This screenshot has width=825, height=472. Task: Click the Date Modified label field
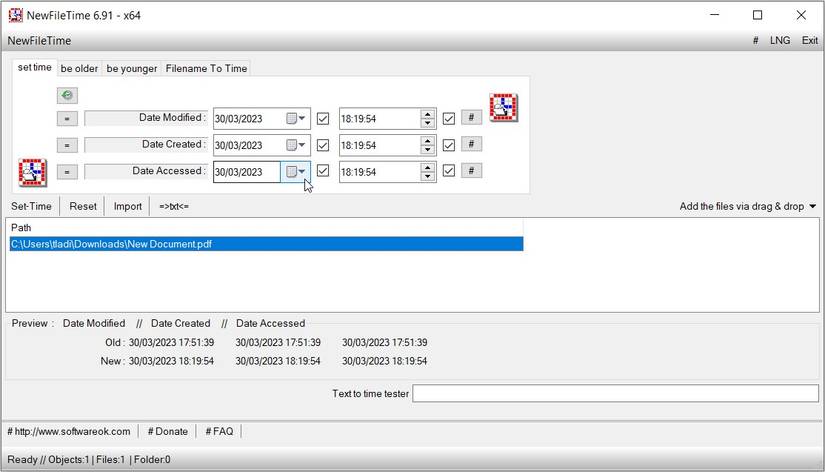pos(146,118)
